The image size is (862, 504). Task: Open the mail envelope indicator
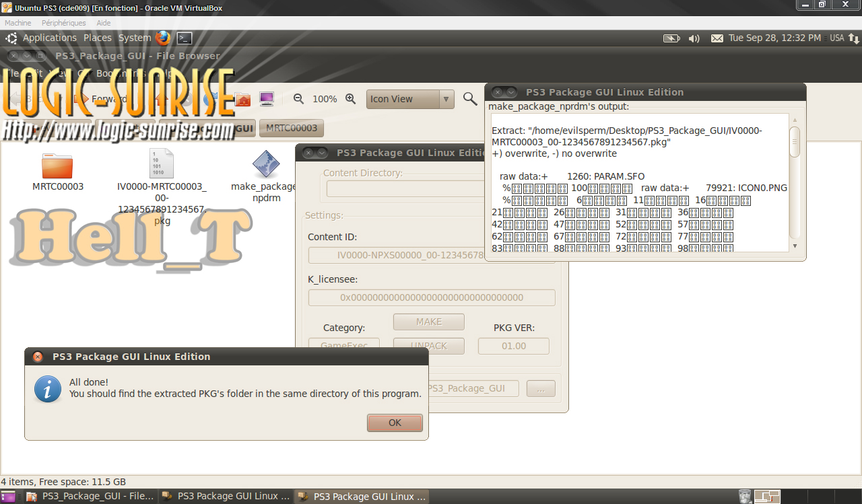[x=717, y=38]
